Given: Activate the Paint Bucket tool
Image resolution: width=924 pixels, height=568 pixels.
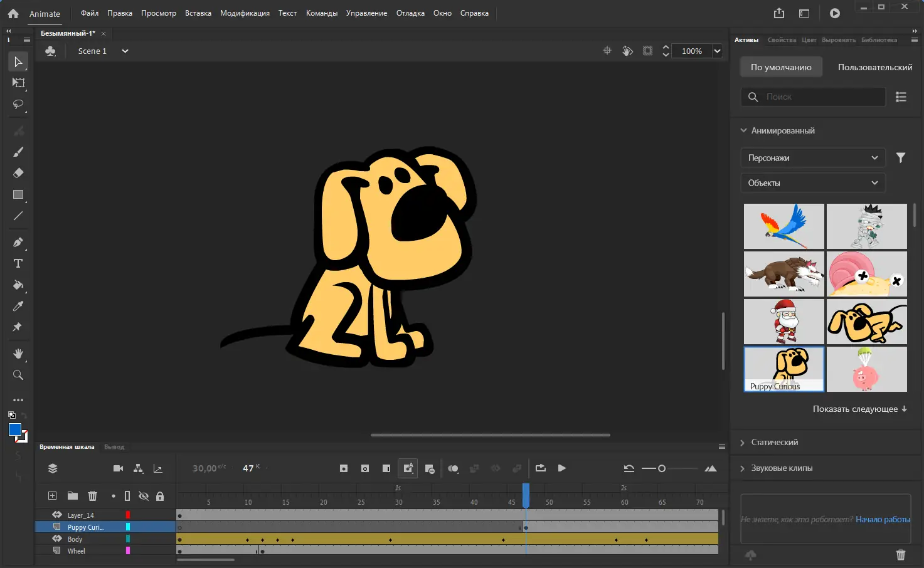Looking at the screenshot, I should point(18,285).
